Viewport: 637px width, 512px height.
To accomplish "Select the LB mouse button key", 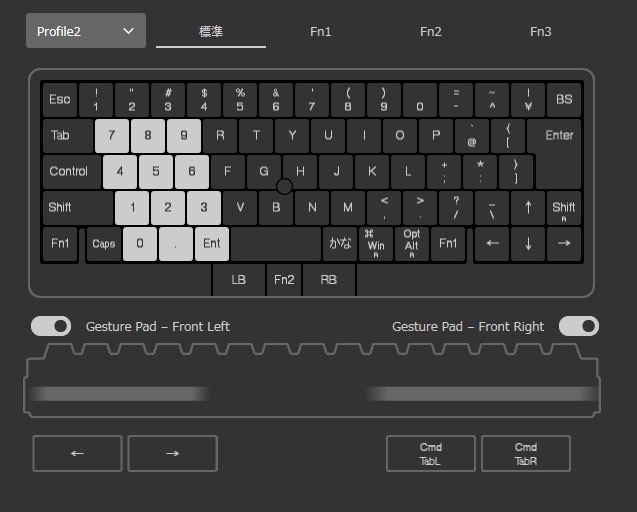I will (238, 280).
